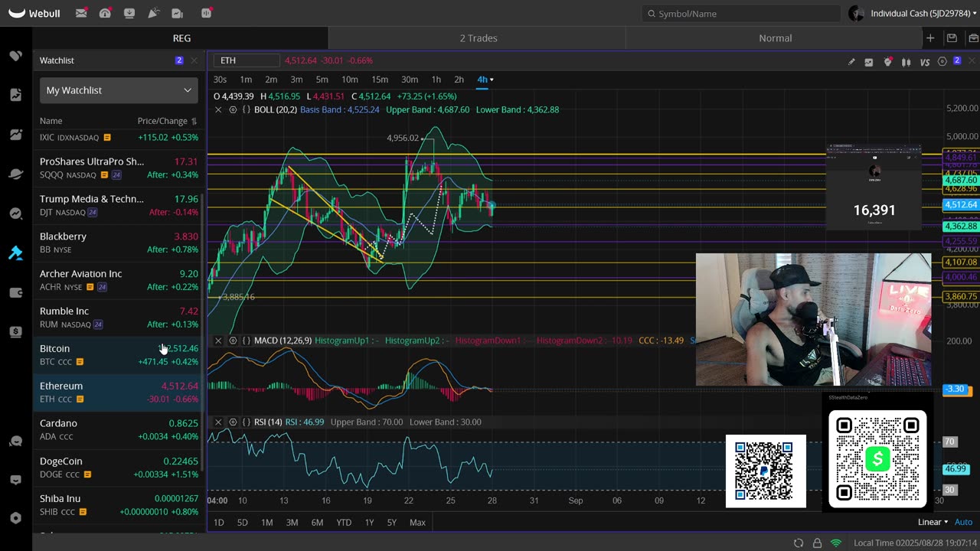Screen dimensions: 980x551
Task: Switch to the Normal tab
Action: [x=775, y=38]
